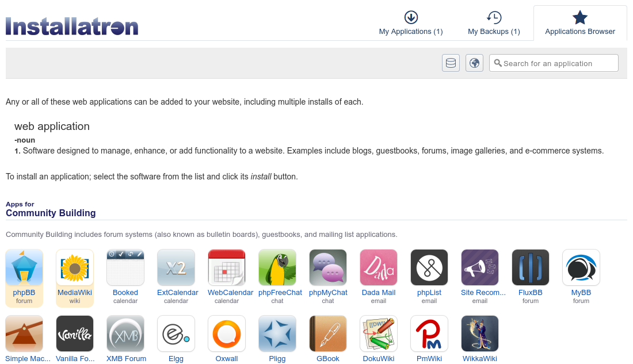Open the Site Recommender megaphone icon

[x=480, y=267]
